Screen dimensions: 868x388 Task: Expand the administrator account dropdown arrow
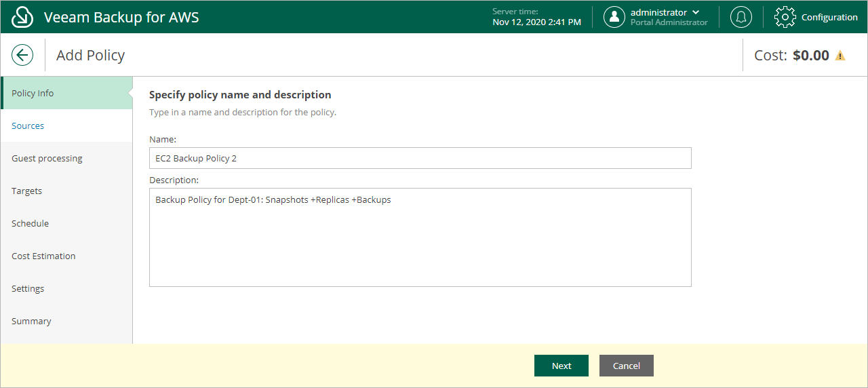tap(696, 12)
